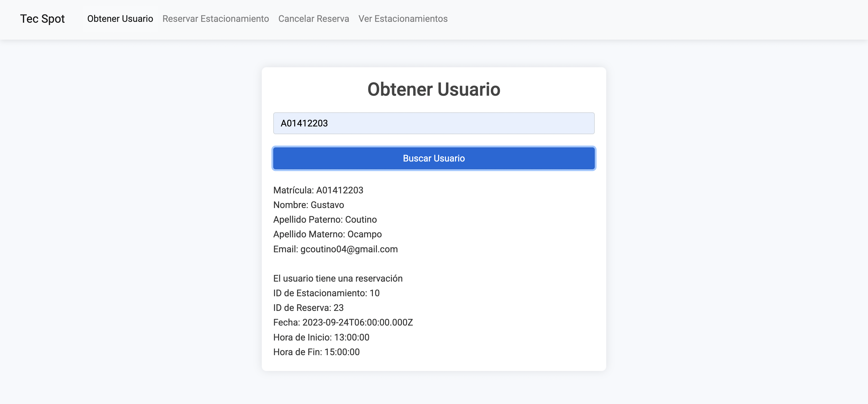Open the Obtener Usuario nav tab
Image resolution: width=868 pixels, height=404 pixels.
(120, 19)
